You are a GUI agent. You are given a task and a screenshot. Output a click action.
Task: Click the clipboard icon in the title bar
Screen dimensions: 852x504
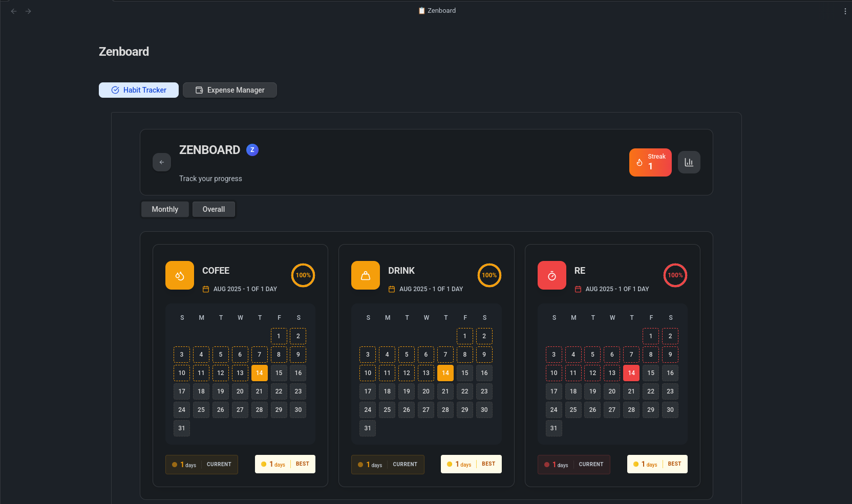pyautogui.click(x=421, y=10)
